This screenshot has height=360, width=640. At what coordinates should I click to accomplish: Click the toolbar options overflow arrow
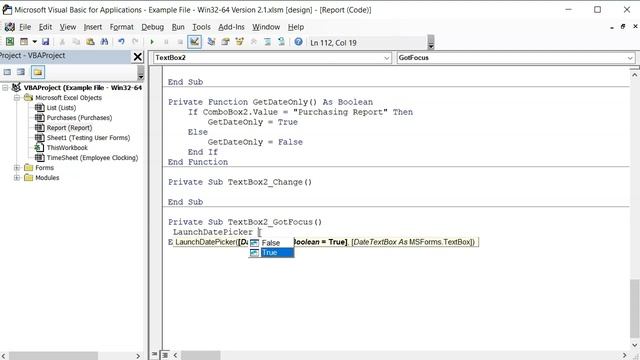click(x=431, y=42)
